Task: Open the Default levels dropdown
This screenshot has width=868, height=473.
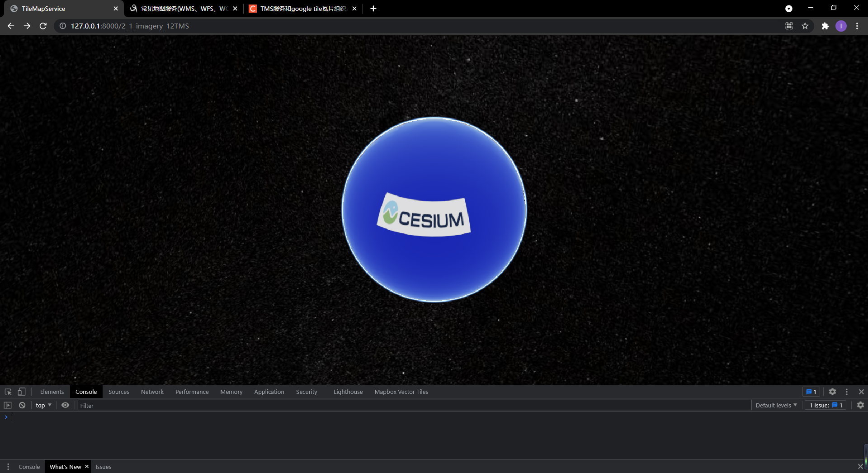Action: pyautogui.click(x=776, y=405)
